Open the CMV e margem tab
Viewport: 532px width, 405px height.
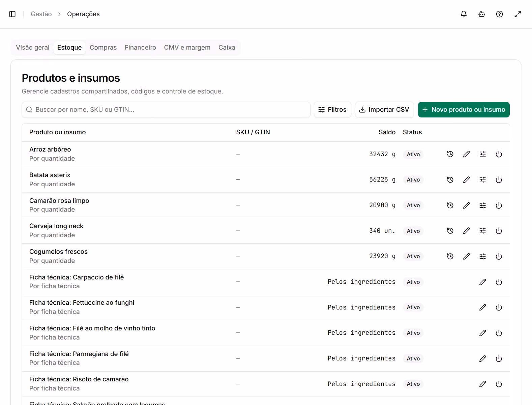187,48
